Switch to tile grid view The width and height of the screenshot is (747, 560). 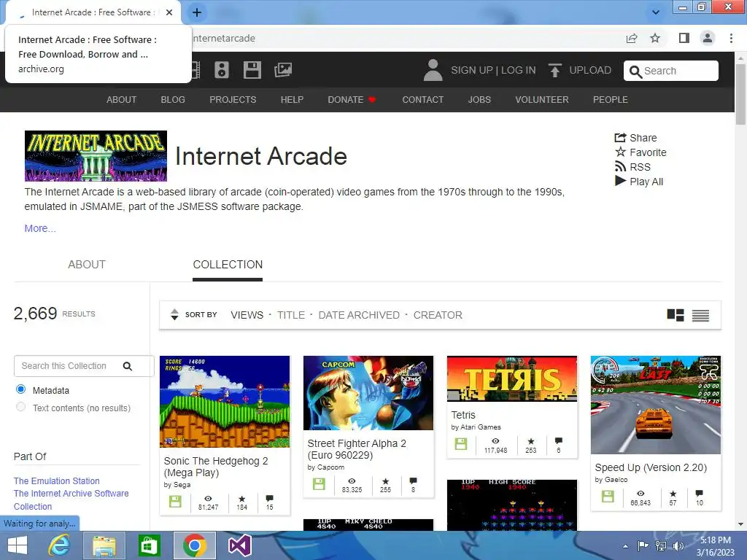click(675, 315)
